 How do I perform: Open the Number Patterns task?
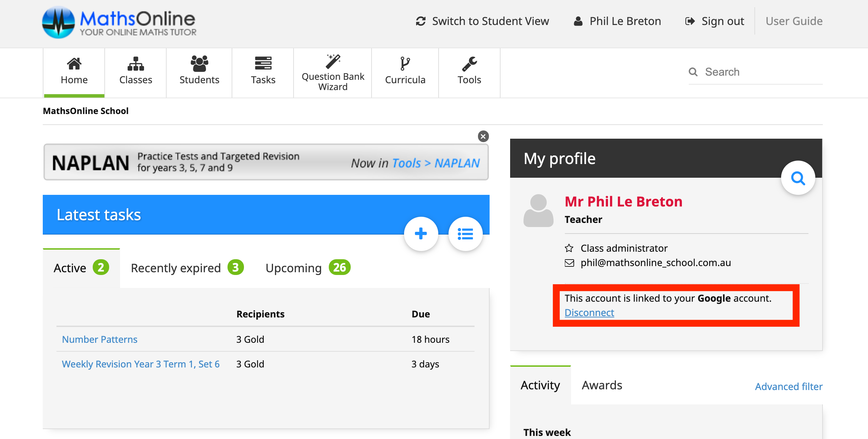coord(100,339)
